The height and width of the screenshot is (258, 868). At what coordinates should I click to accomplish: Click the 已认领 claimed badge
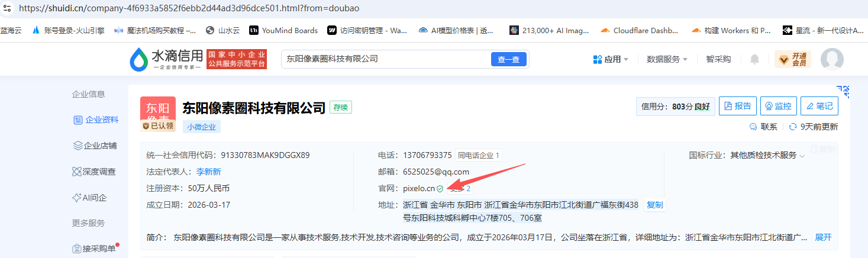[x=158, y=125]
